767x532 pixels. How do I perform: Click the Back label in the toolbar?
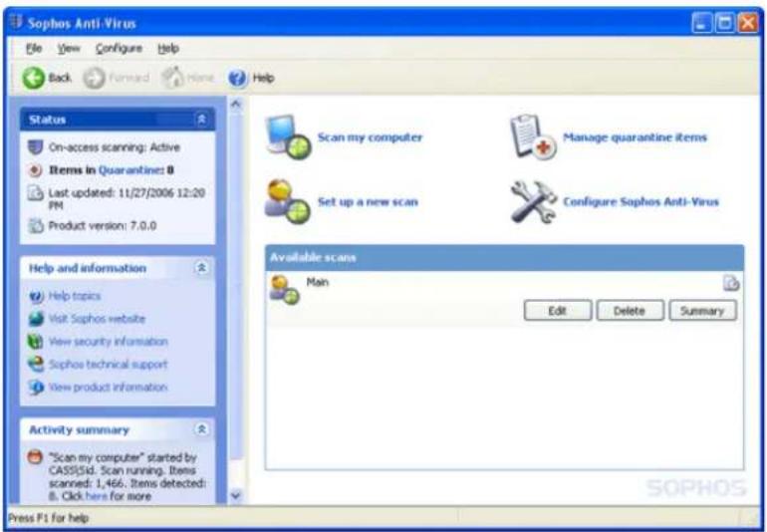click(x=60, y=78)
